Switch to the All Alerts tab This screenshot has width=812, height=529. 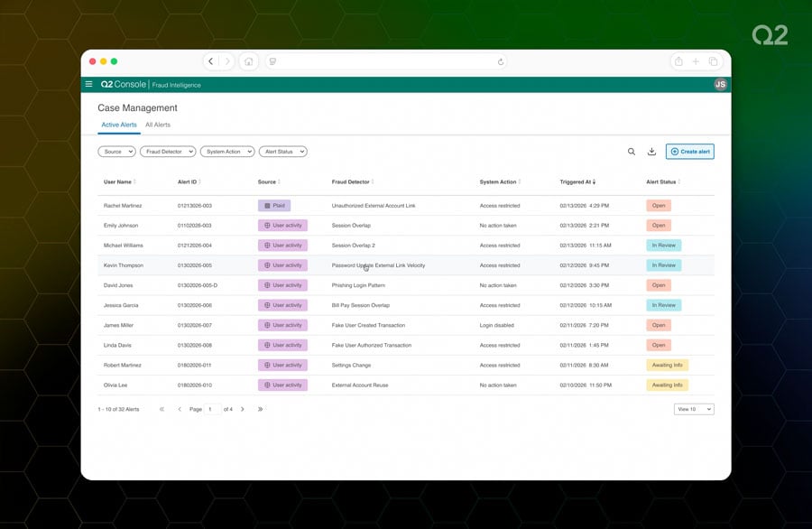(158, 125)
